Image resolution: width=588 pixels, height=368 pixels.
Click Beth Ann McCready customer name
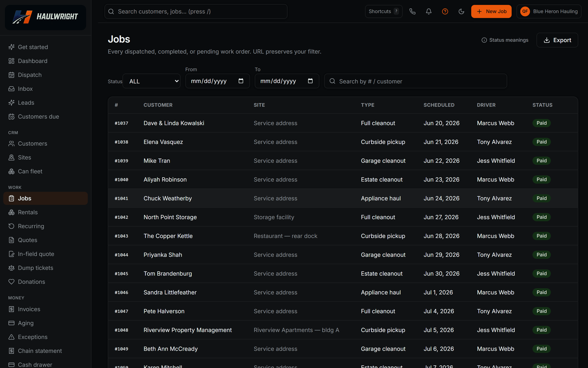coord(170,349)
